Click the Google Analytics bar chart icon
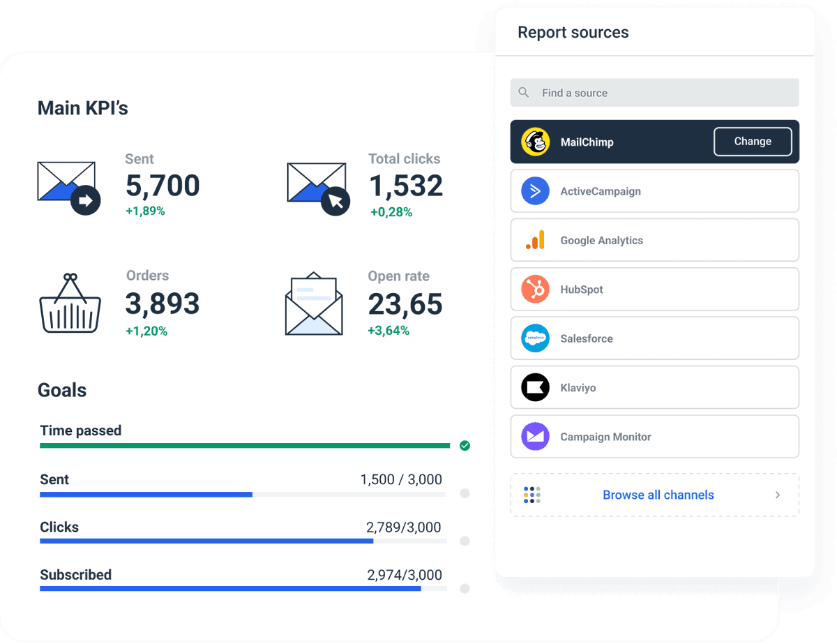 point(535,239)
